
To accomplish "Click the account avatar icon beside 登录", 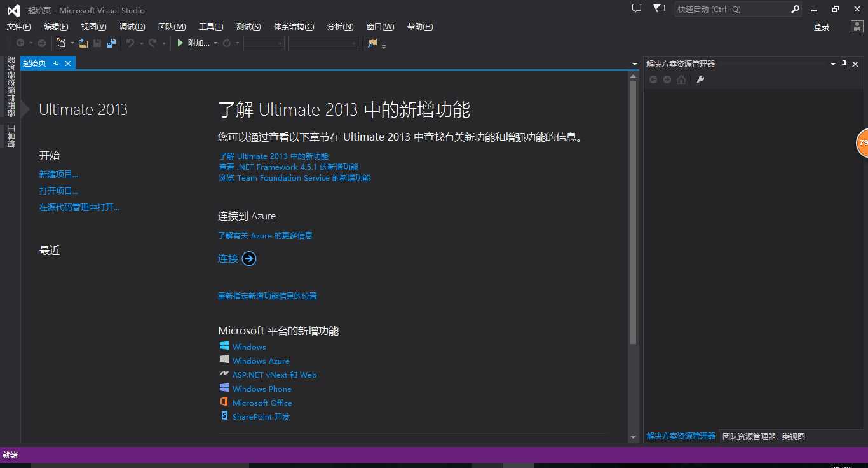I will click(857, 27).
